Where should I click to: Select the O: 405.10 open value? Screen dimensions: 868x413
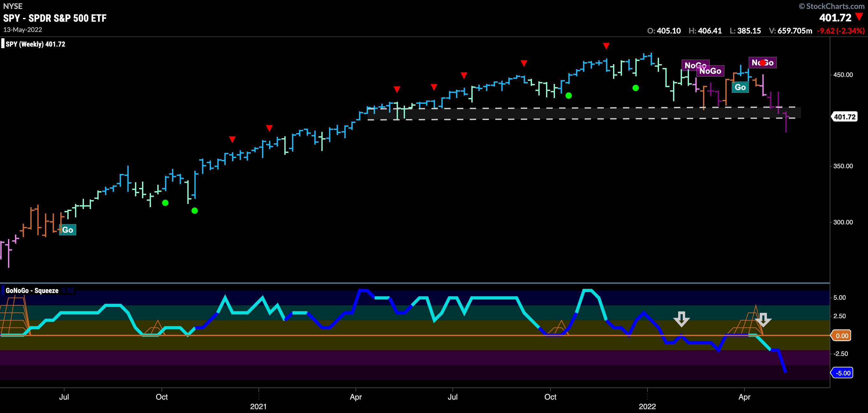664,31
